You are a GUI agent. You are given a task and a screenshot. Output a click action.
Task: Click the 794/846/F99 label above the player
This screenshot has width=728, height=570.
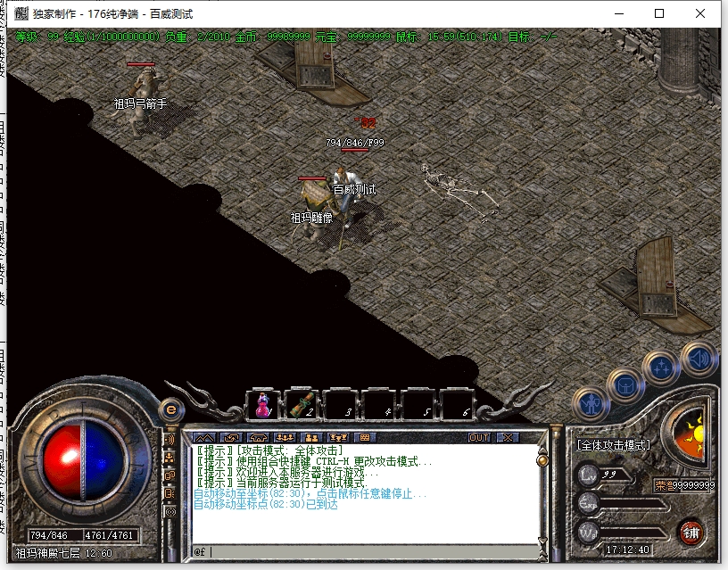[355, 143]
